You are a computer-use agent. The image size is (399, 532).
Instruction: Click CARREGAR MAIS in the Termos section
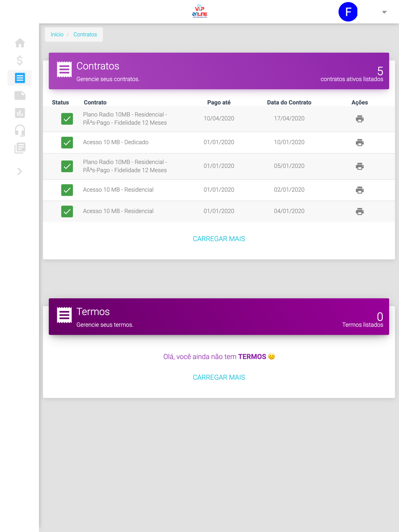(219, 377)
